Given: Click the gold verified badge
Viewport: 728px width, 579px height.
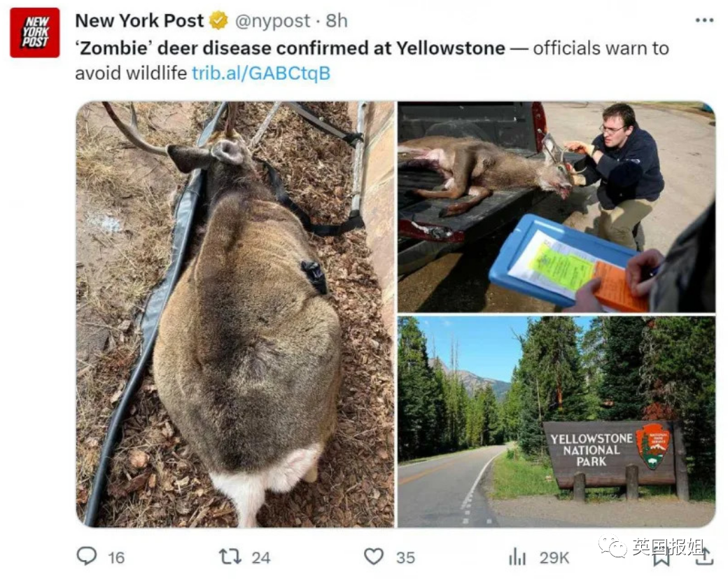Looking at the screenshot, I should tap(219, 21).
